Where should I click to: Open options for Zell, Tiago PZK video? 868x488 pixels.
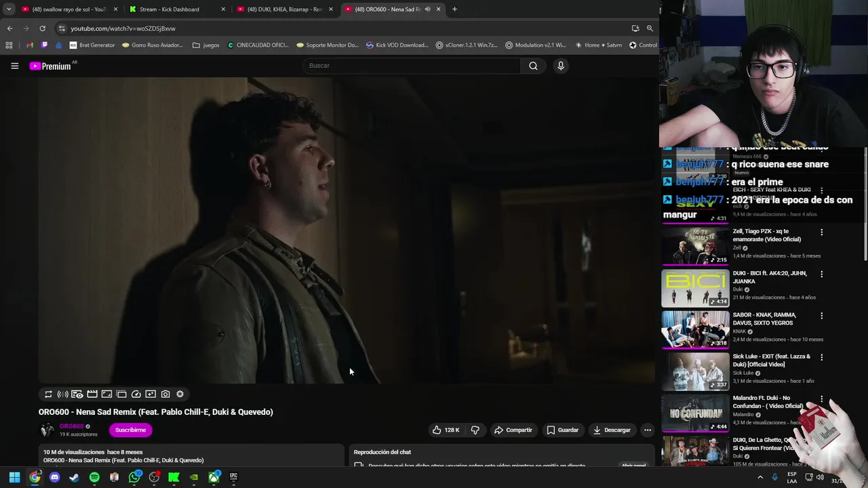point(822,232)
